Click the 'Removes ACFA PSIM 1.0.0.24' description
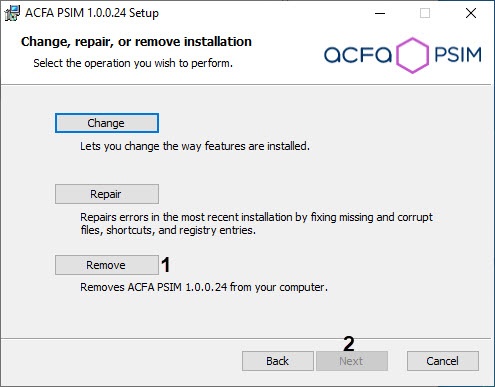This screenshot has height=387, width=495. point(204,287)
